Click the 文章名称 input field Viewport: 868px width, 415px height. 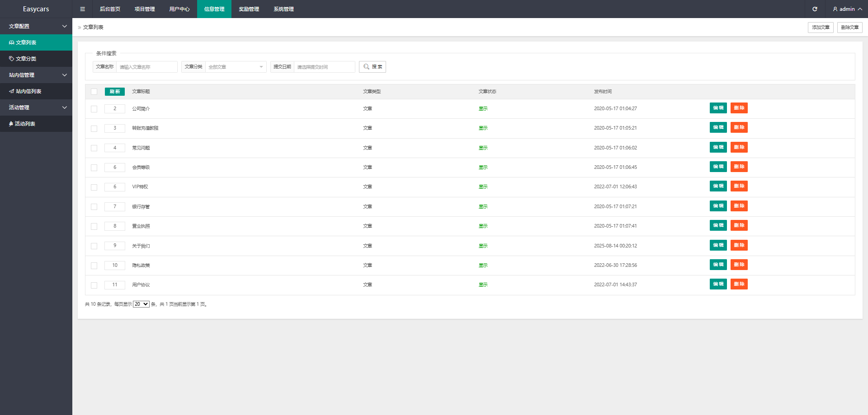tap(146, 67)
